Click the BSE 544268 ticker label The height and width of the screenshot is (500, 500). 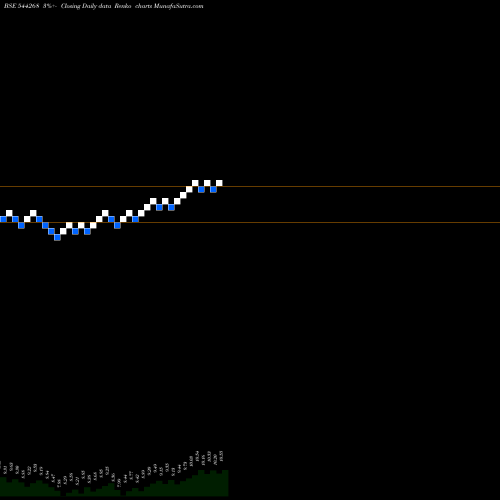pyautogui.click(x=22, y=6)
